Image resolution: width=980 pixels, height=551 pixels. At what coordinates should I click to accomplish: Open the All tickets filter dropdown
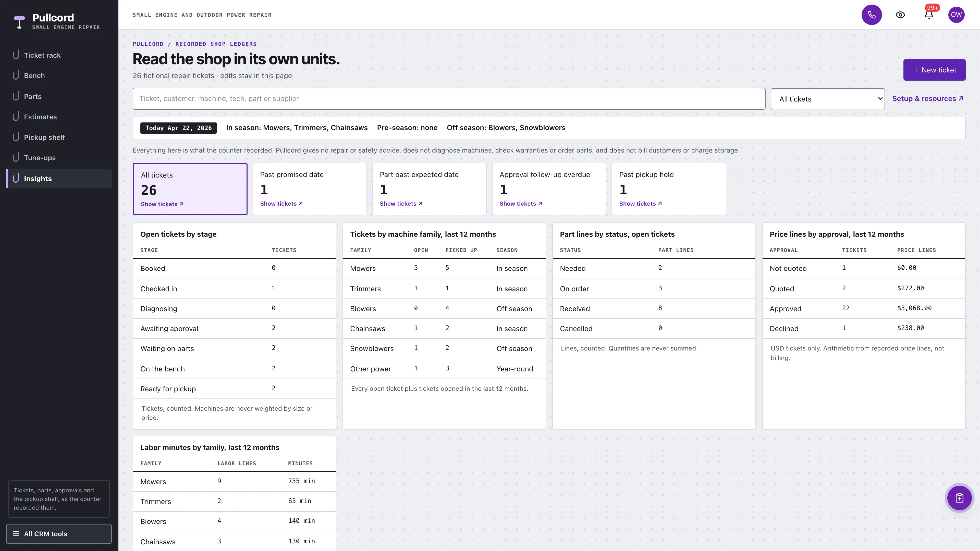click(827, 99)
